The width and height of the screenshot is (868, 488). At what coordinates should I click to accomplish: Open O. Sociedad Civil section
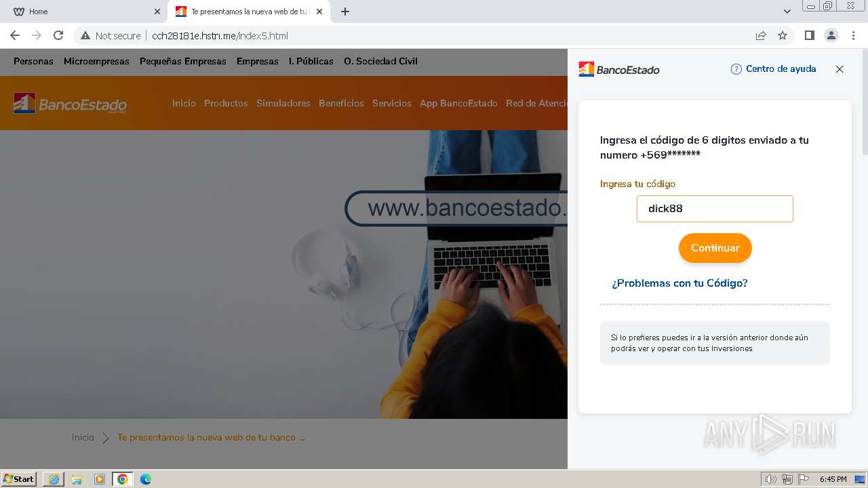[x=380, y=61]
